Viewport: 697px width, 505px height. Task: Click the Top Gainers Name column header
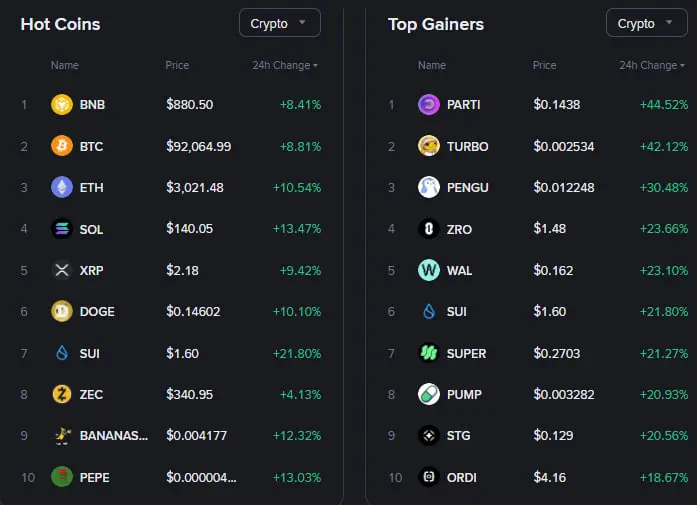pyautogui.click(x=432, y=65)
